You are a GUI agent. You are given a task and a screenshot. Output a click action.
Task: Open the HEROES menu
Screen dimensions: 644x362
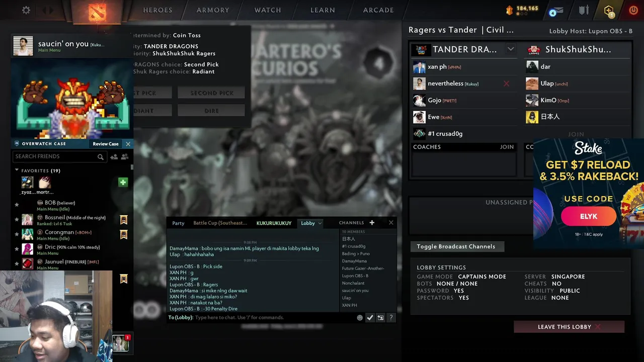click(157, 10)
